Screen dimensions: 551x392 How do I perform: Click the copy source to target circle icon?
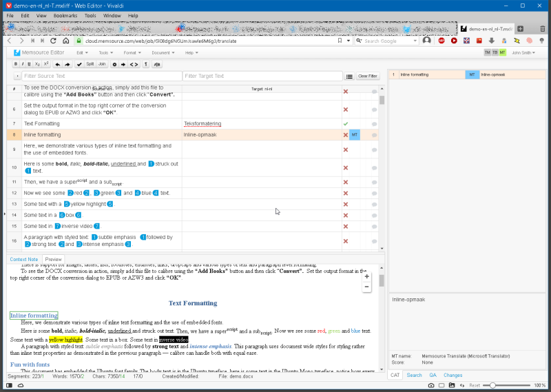point(114,64)
